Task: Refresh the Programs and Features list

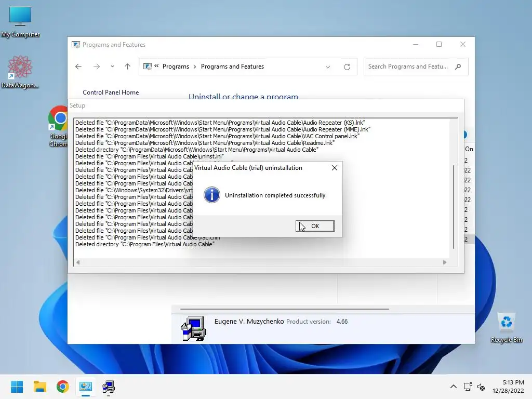Action: 347,67
